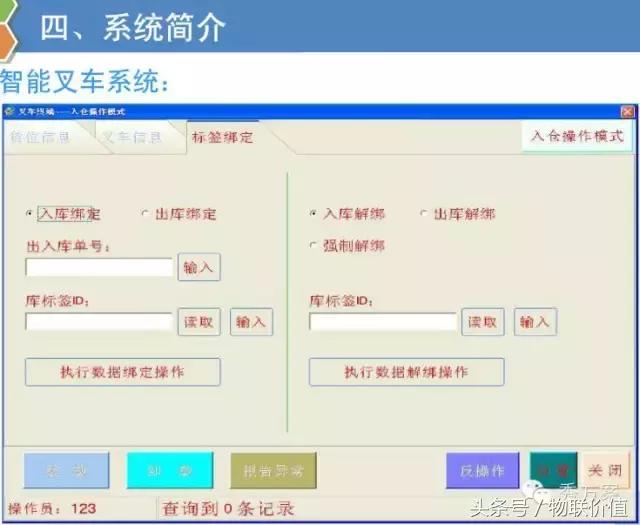
Task: Open the 标签绑定 tab
Action: point(222,137)
